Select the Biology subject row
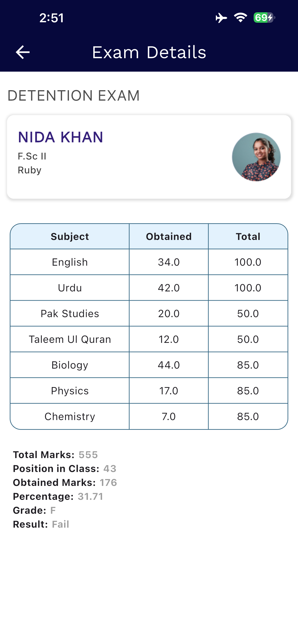 click(149, 365)
